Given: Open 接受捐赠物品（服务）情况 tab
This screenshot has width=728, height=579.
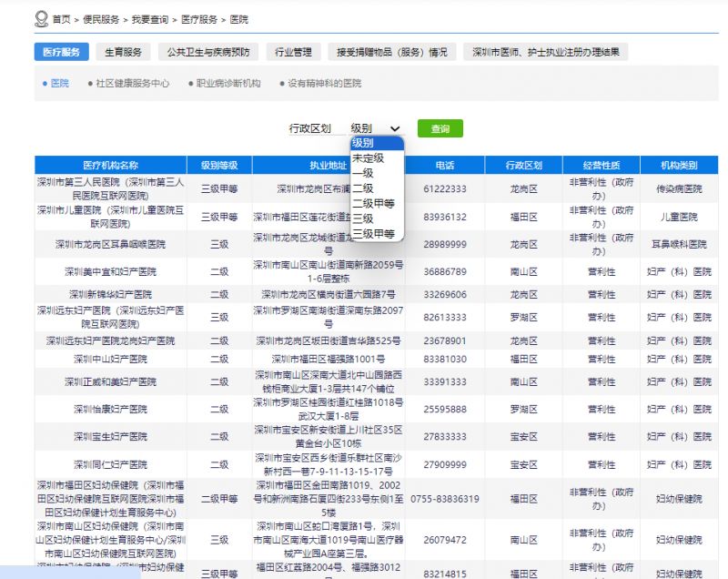Looking at the screenshot, I should [392, 52].
